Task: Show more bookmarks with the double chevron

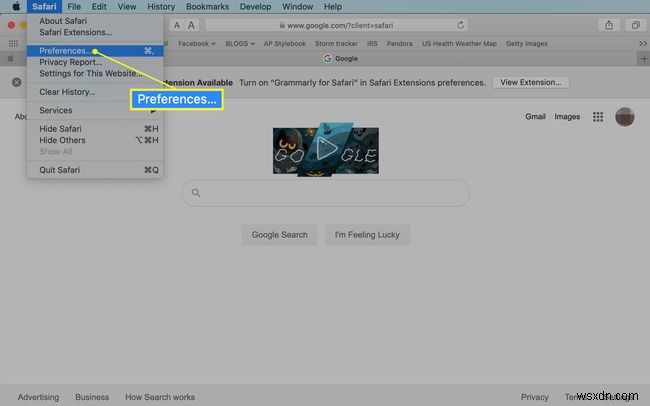Action: pyautogui.click(x=643, y=44)
